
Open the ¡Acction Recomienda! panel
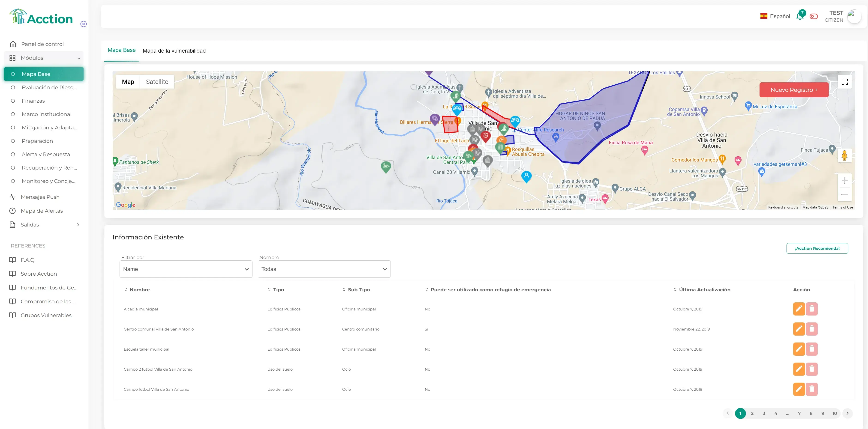tap(817, 248)
